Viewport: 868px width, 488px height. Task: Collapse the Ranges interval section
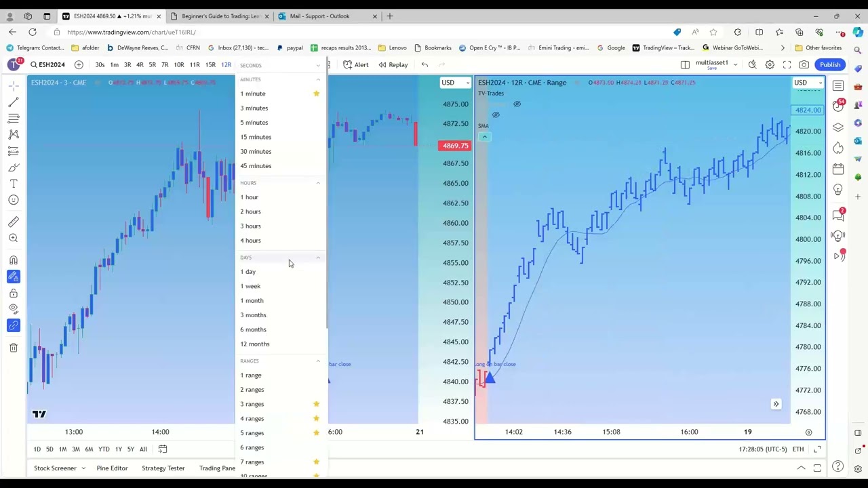pyautogui.click(x=318, y=361)
